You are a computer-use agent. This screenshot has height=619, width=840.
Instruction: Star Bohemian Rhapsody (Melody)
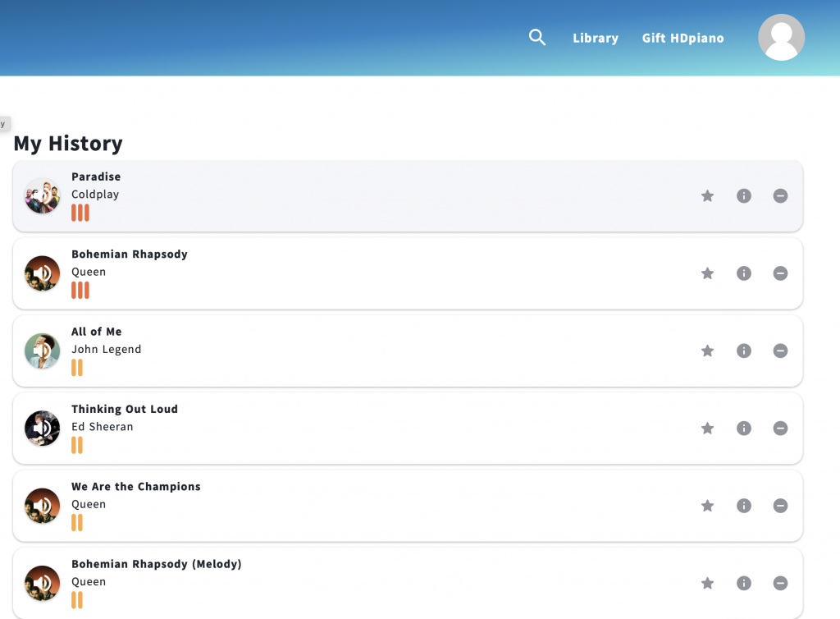707,583
